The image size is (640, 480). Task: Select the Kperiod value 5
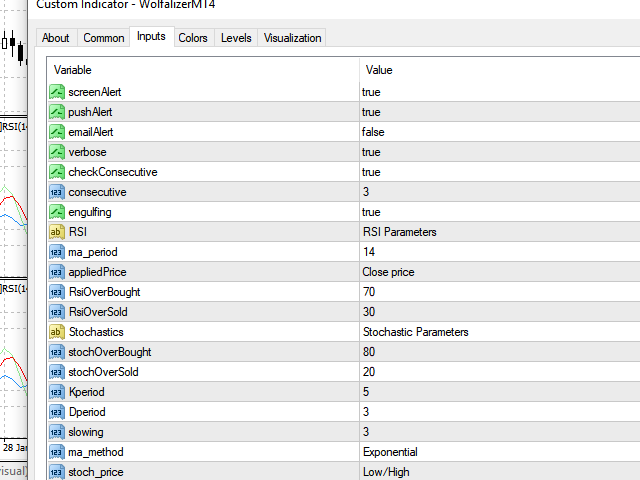pyautogui.click(x=366, y=392)
